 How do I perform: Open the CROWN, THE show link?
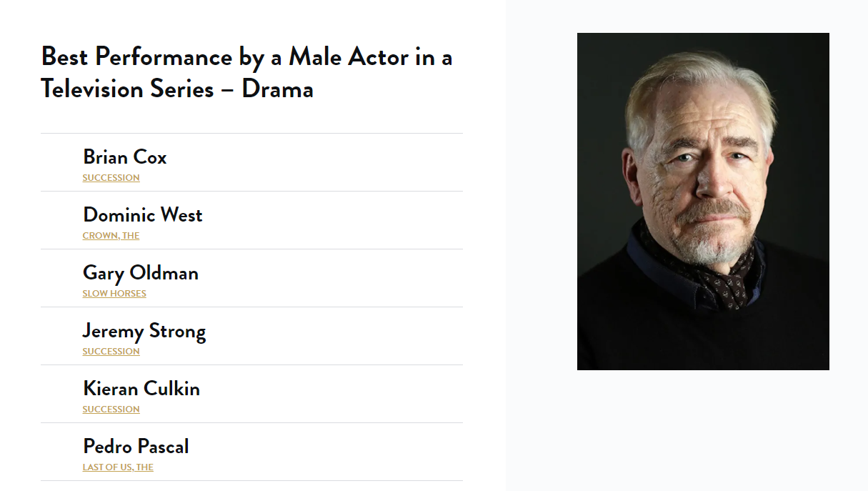pyautogui.click(x=111, y=236)
